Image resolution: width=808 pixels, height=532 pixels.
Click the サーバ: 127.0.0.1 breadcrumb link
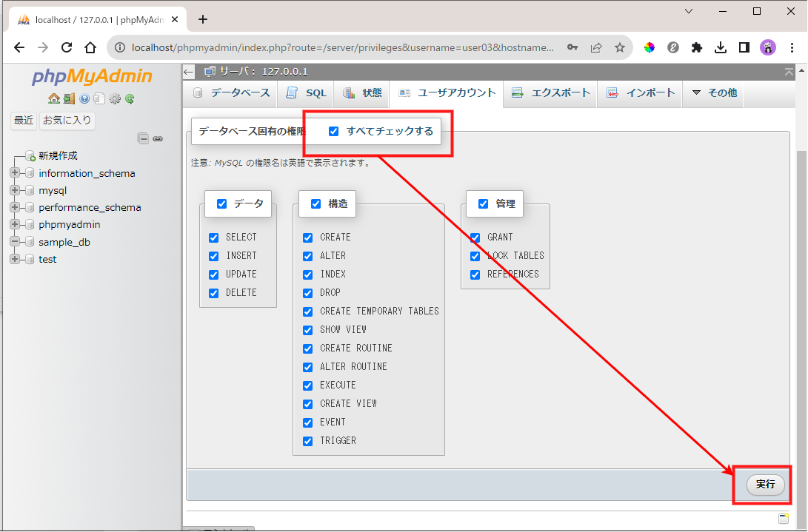point(264,72)
